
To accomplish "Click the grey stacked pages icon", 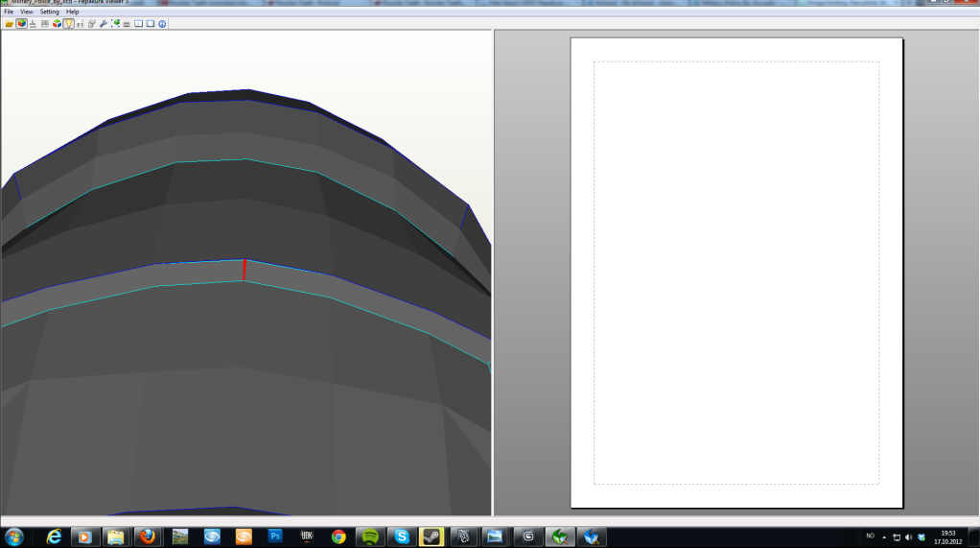I will (92, 24).
